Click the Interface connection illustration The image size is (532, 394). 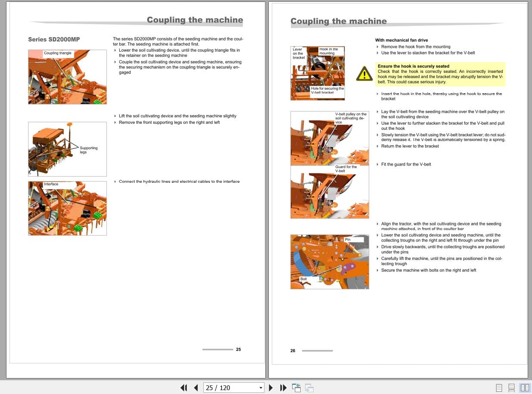pos(67,208)
